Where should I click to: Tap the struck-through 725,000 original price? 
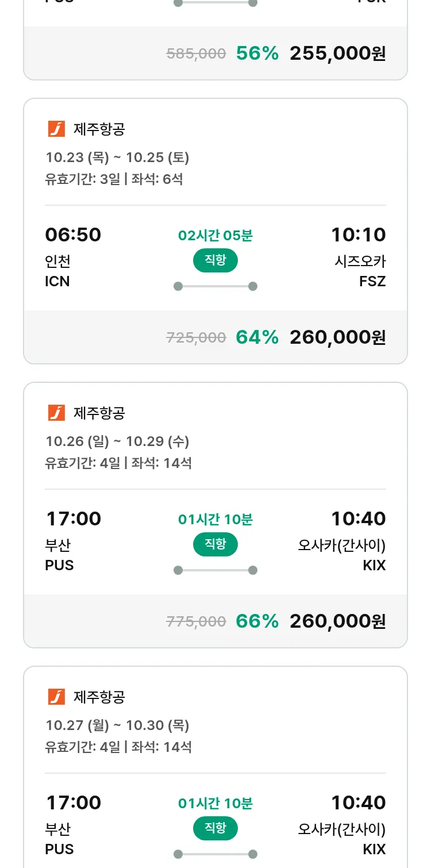click(x=196, y=338)
